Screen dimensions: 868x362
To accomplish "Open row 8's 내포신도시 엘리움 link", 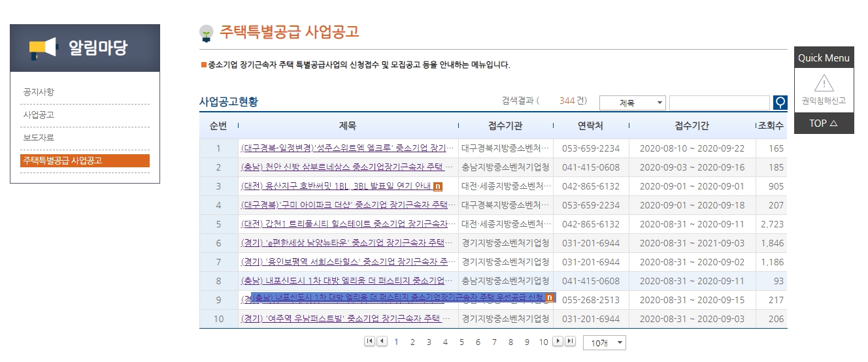I will [347, 281].
